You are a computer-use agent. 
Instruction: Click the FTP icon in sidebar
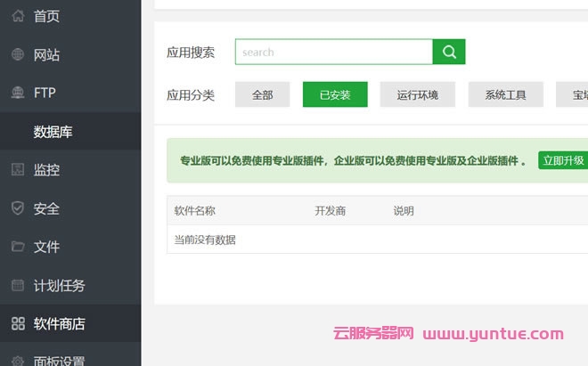18,93
